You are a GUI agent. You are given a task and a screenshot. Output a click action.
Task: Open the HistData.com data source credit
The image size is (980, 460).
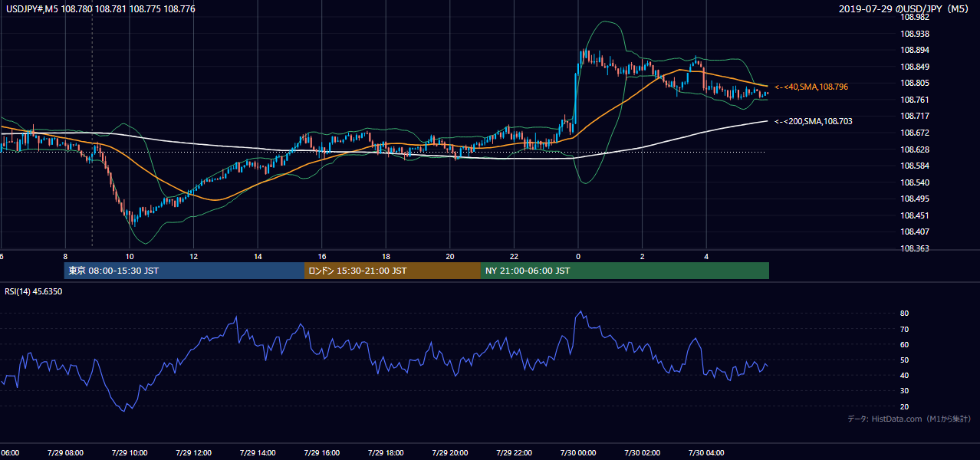click(x=909, y=419)
